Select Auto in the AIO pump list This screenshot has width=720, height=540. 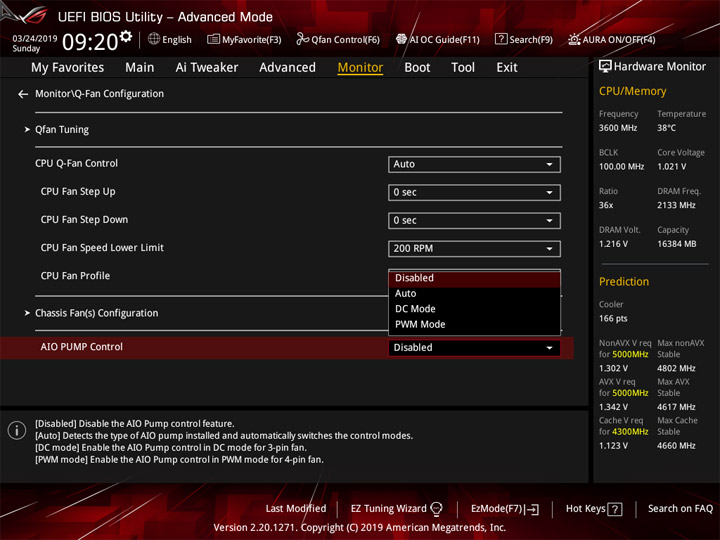tap(474, 293)
